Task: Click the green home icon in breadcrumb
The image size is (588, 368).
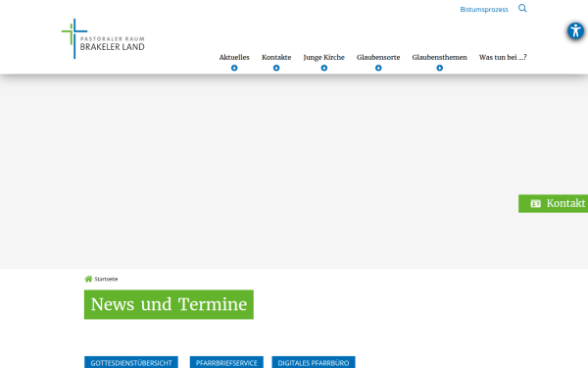Action: (x=88, y=279)
